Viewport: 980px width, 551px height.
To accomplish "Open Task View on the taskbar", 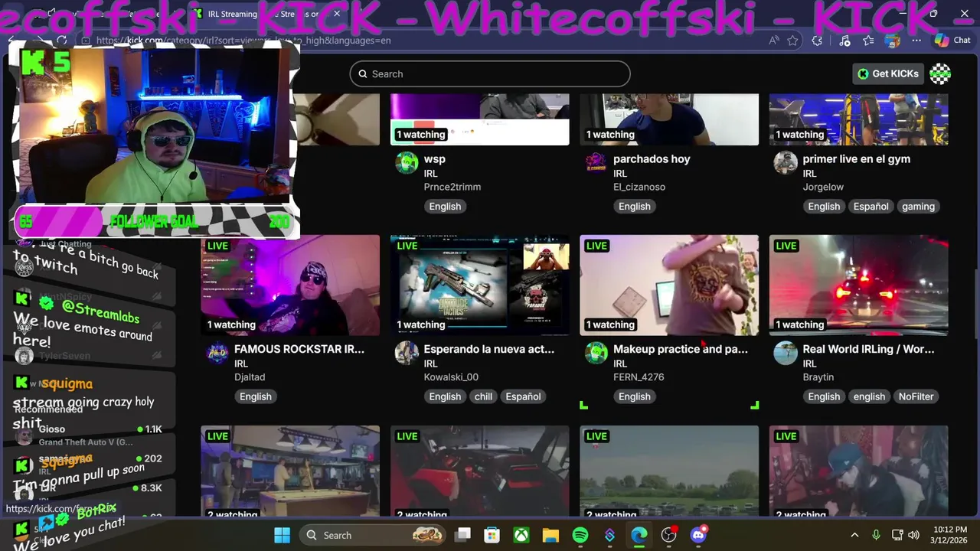I will (463, 535).
